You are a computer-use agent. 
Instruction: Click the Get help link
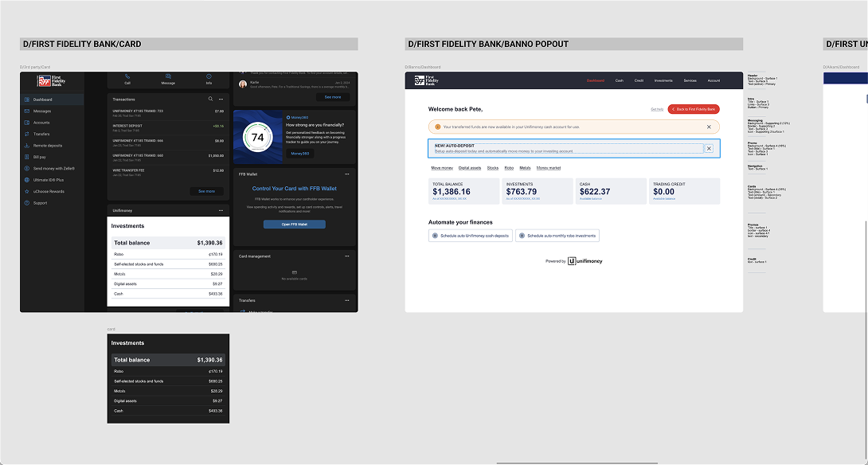coord(656,110)
